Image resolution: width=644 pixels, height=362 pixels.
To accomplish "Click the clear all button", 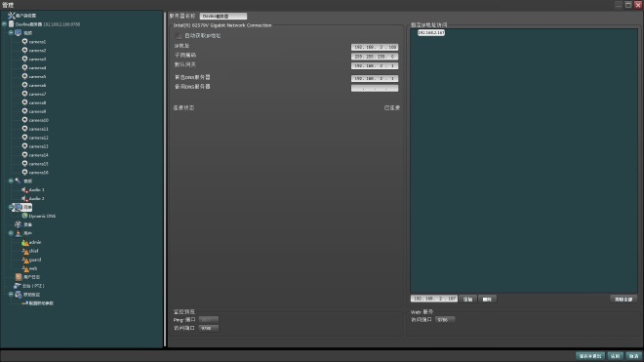I will 624,300.
